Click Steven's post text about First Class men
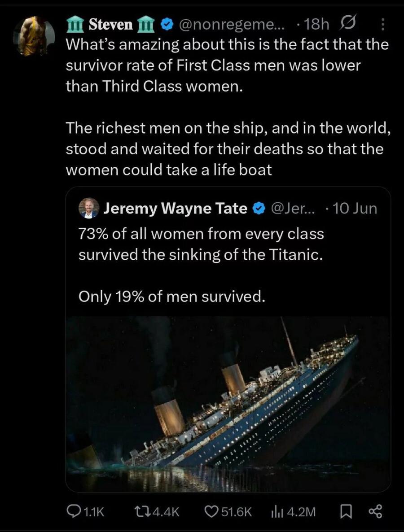 [227, 65]
